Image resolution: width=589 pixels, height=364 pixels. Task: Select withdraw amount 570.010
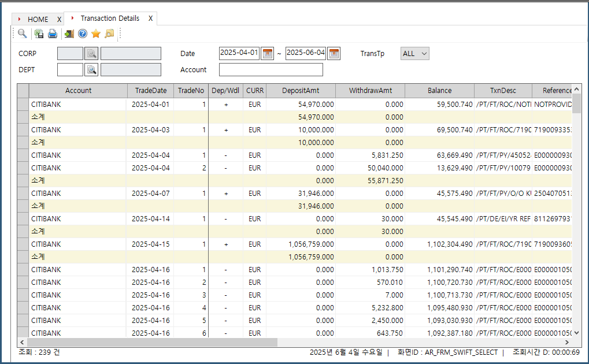coord(371,283)
